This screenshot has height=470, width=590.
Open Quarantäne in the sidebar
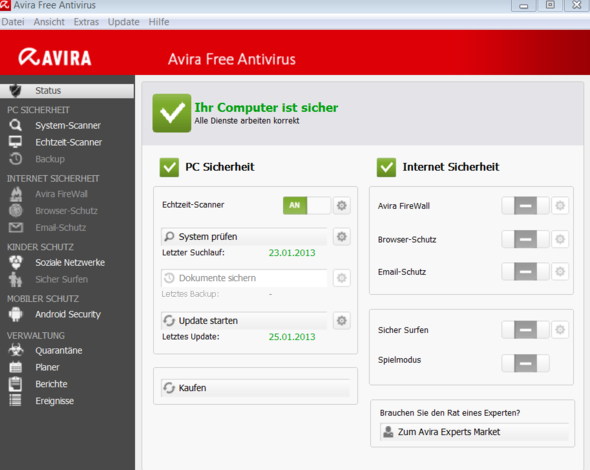[59, 351]
